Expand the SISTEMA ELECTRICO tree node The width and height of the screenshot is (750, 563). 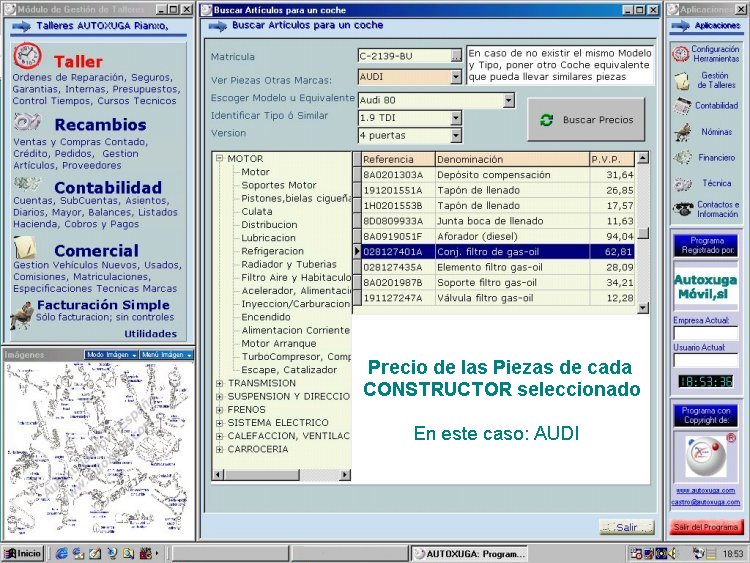coord(220,423)
